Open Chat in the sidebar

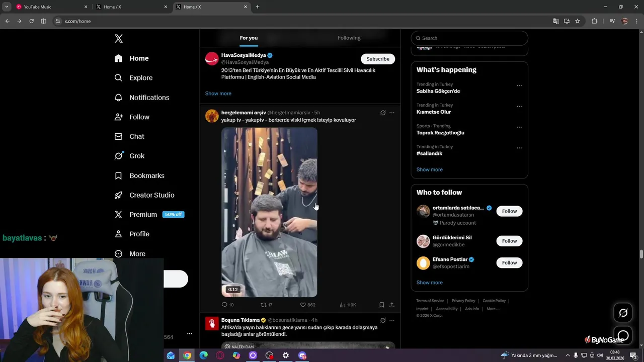tap(129, 136)
